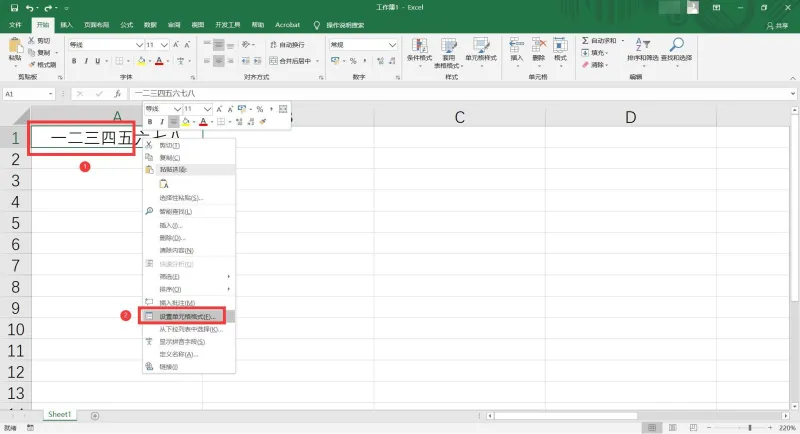Click the Tell Me search (操作说明搜索) box
Image resolution: width=800 pixels, height=434 pixels.
[345, 25]
